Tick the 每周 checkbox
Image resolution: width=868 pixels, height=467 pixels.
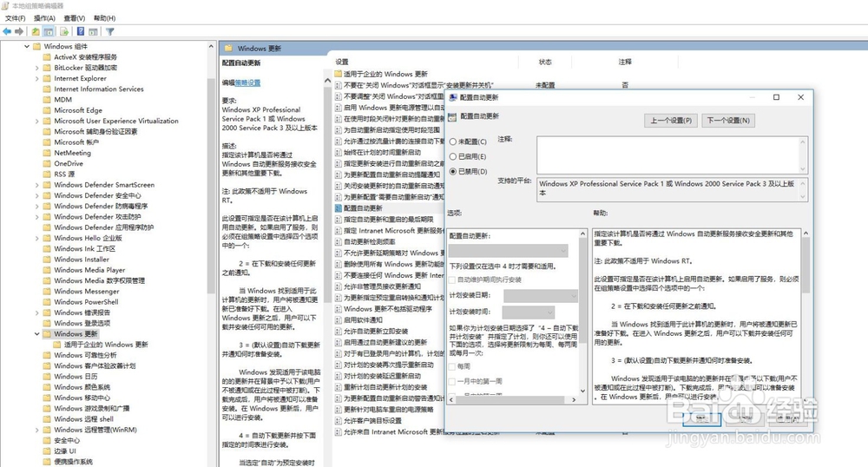pos(452,366)
